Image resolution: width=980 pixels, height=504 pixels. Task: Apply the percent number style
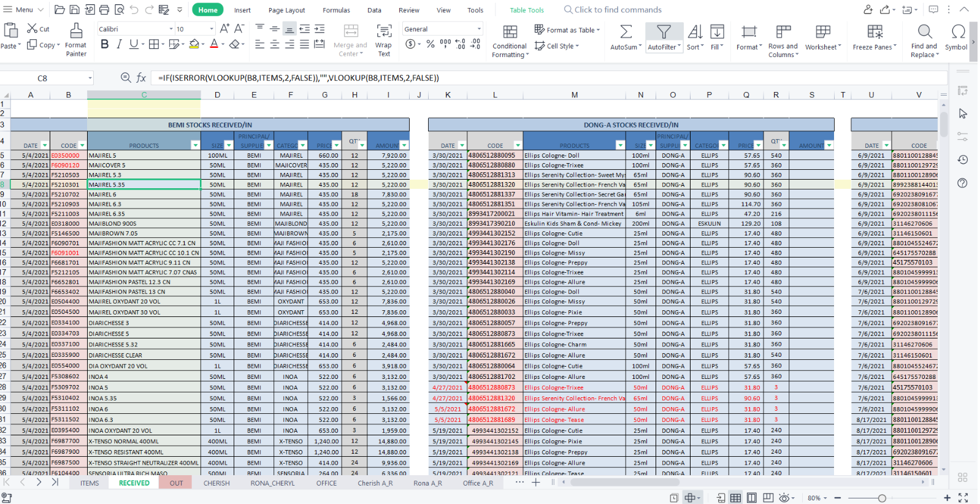point(431,44)
